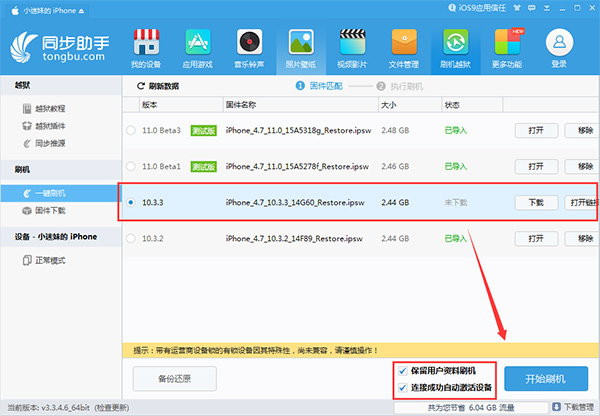Click the 开始刷机 start flashing button
600x416 pixels.
(546, 379)
